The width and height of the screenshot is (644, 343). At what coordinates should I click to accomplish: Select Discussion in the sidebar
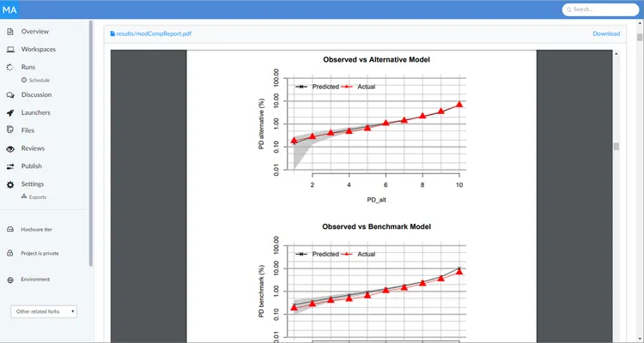[x=37, y=95]
